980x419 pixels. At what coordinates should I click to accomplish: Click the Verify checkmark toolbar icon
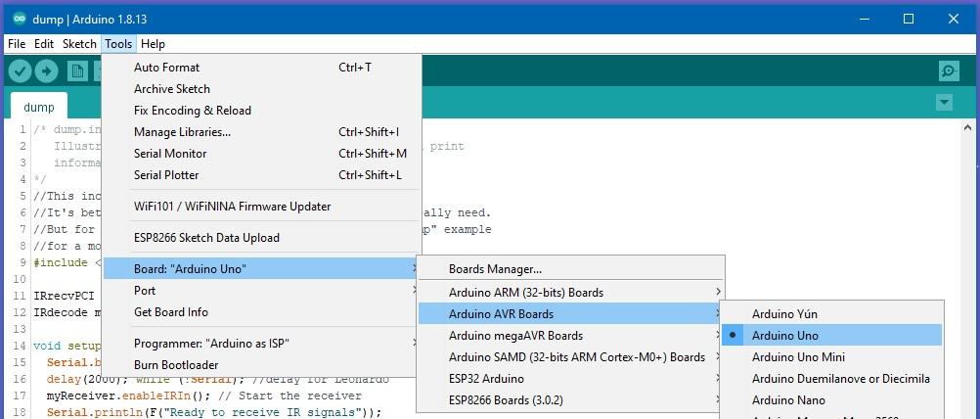click(20, 71)
